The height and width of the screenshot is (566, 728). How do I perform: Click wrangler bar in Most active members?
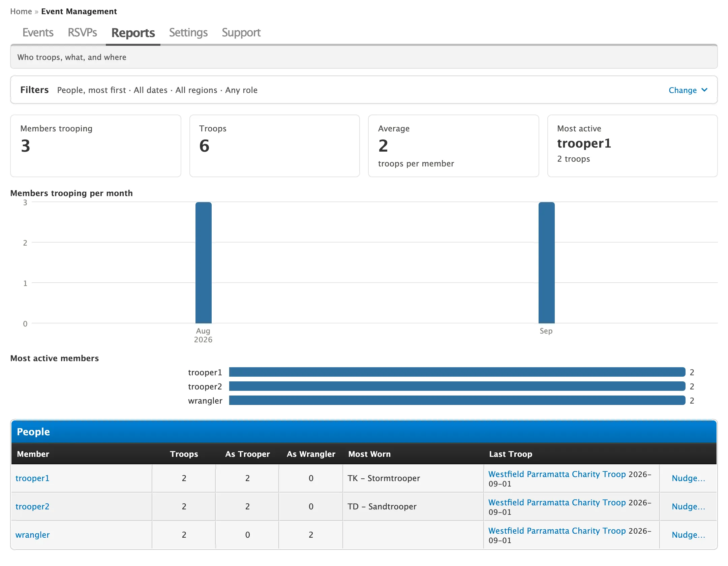click(x=457, y=400)
